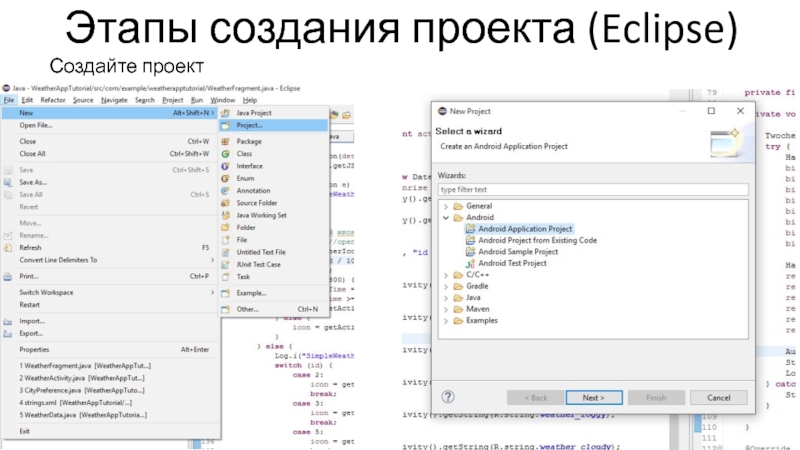Select Other... in the New submenu
Viewport: 800px width, 450px height.
click(274, 309)
